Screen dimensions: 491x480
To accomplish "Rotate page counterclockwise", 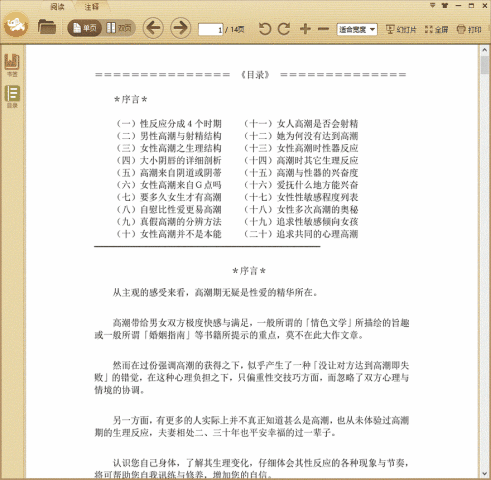I will [x=265, y=29].
